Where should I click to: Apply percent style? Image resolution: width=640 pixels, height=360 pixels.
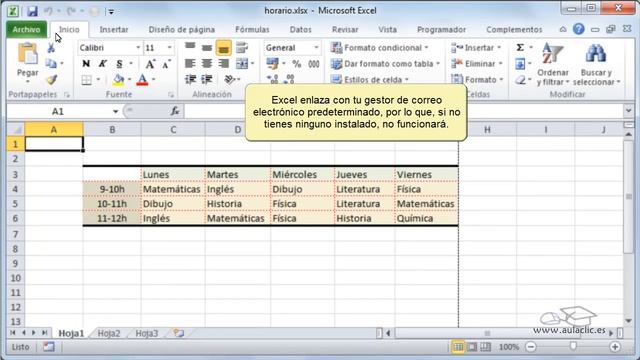[x=297, y=64]
